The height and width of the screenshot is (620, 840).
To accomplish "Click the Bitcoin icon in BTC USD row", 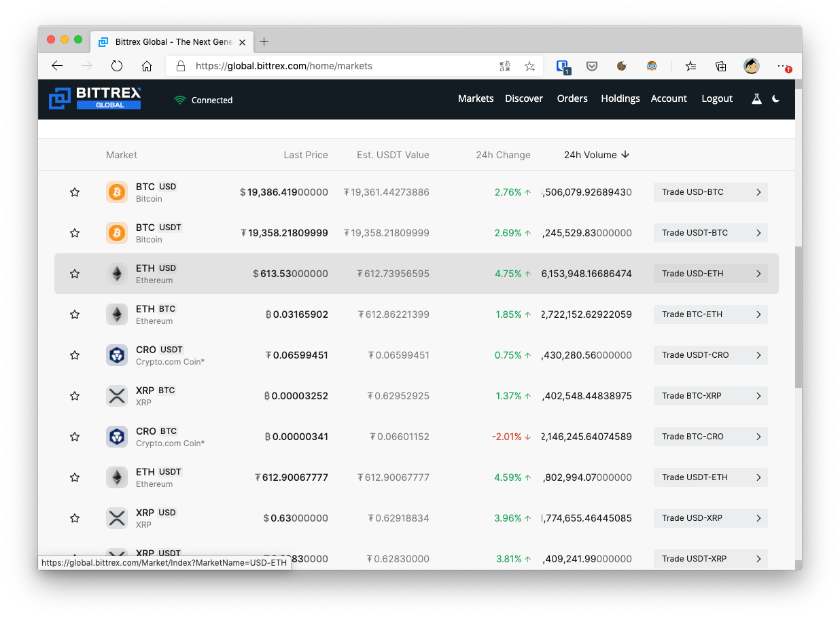I will coord(117,192).
